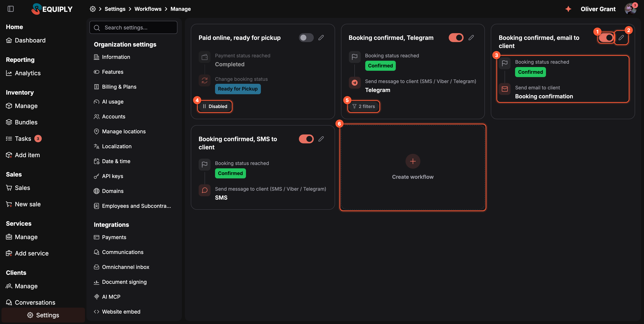The image size is (644, 324).
Task: Open Omnichannel inbox integration
Action: [121, 267]
